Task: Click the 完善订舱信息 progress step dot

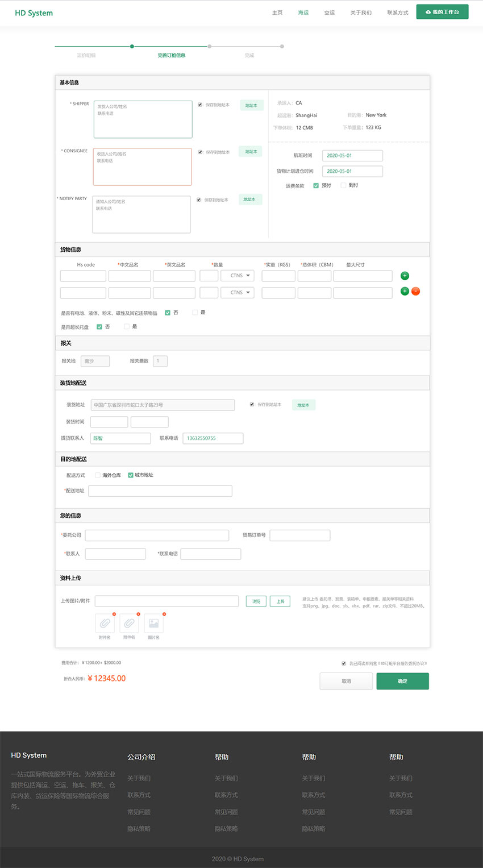Action: [132, 47]
